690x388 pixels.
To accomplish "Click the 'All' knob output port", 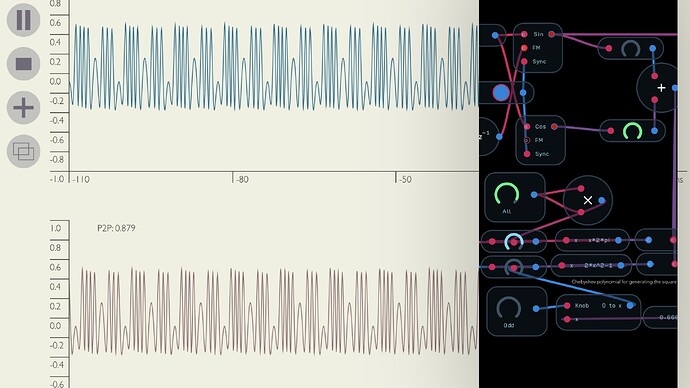I will (534, 194).
